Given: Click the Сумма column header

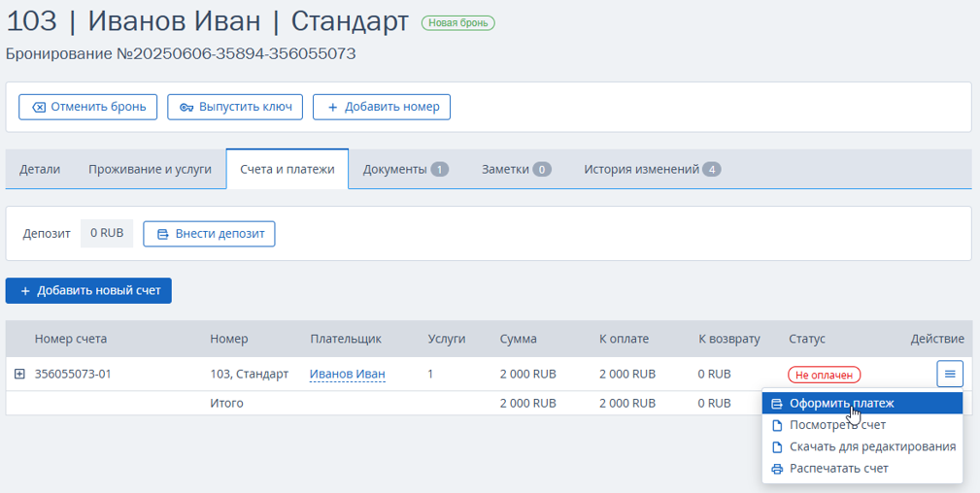Looking at the screenshot, I should [518, 339].
